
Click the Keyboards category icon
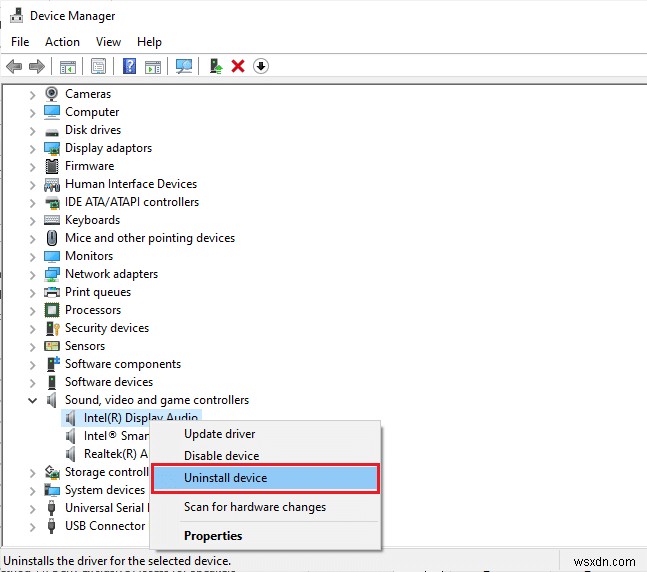point(52,220)
